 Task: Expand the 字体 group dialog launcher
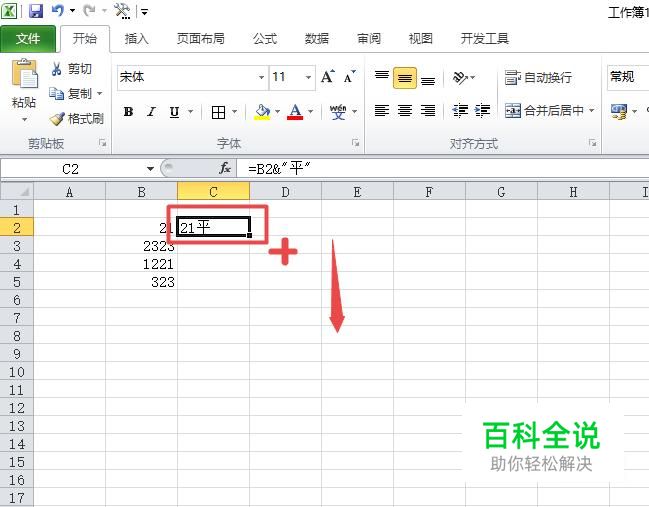click(x=356, y=143)
